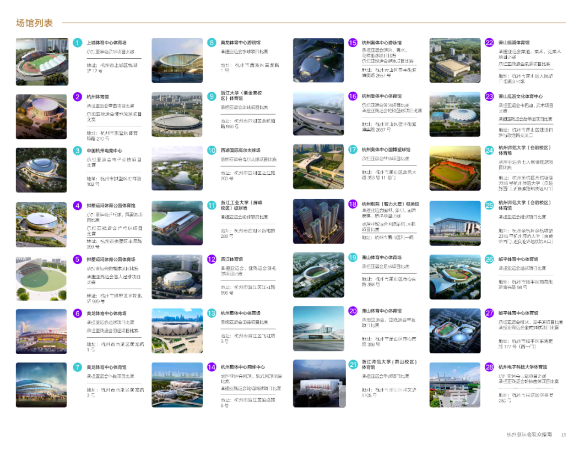581x454 pixels.
Task: View the venue 25 glass facade building photo
Action: (455, 223)
